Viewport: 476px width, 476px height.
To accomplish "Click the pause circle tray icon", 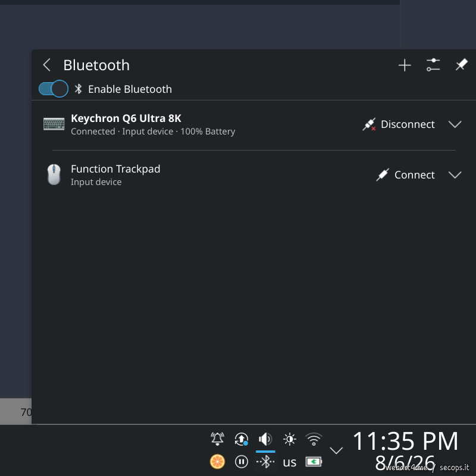I will coord(242,462).
